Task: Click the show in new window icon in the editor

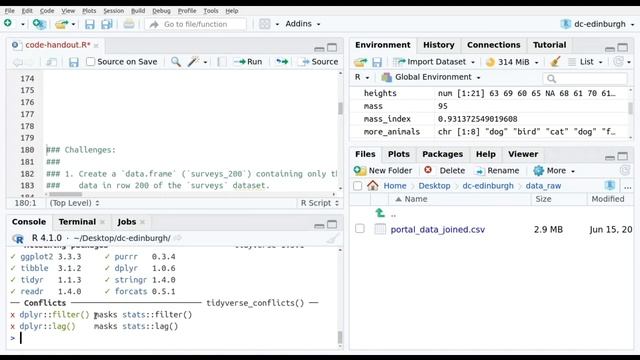Action: click(x=51, y=62)
